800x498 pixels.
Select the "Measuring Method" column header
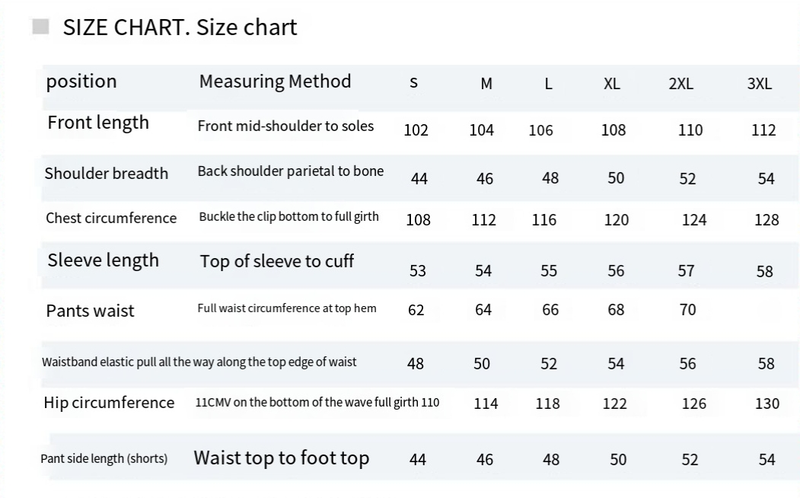(275, 82)
